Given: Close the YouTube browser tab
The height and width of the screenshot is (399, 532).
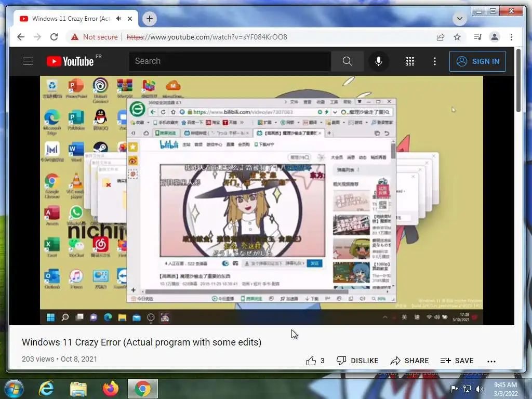Looking at the screenshot, I should point(130,19).
